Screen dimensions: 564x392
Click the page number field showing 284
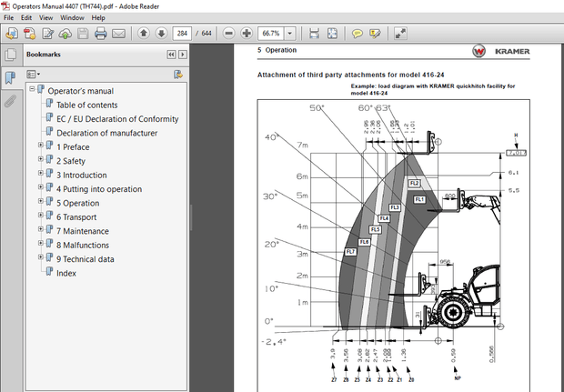[182, 34]
